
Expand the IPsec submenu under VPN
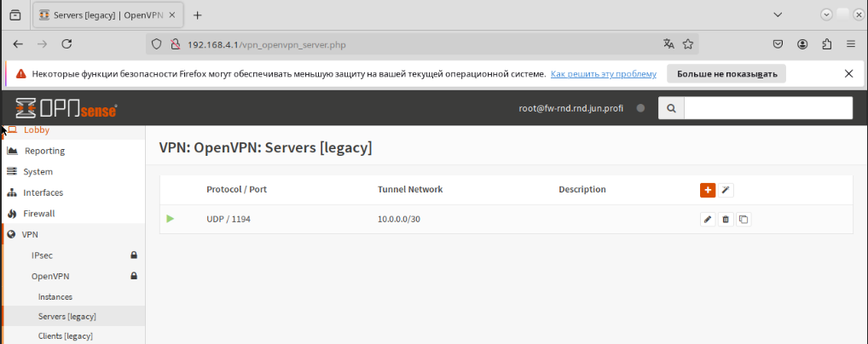[x=43, y=255]
